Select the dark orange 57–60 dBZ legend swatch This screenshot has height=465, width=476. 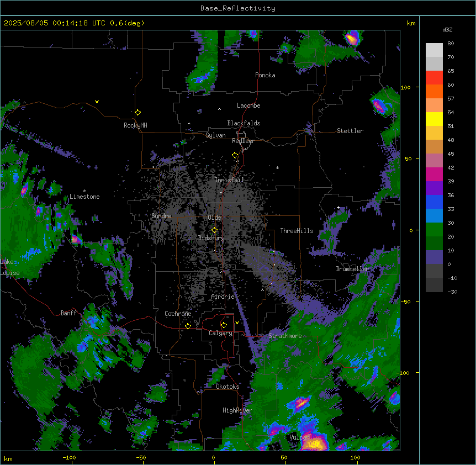[x=434, y=91]
